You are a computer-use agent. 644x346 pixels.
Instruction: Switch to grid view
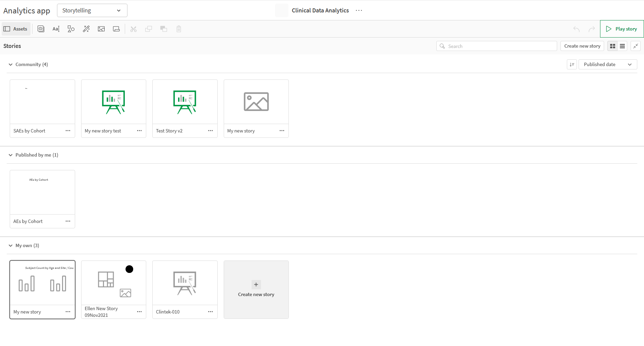612,46
